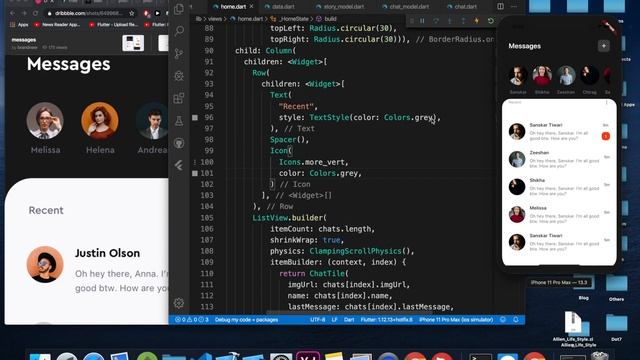Image resolution: width=640 pixels, height=360 pixels.
Task: Tap Zeeshan story avatar in simulator
Action: point(566,76)
